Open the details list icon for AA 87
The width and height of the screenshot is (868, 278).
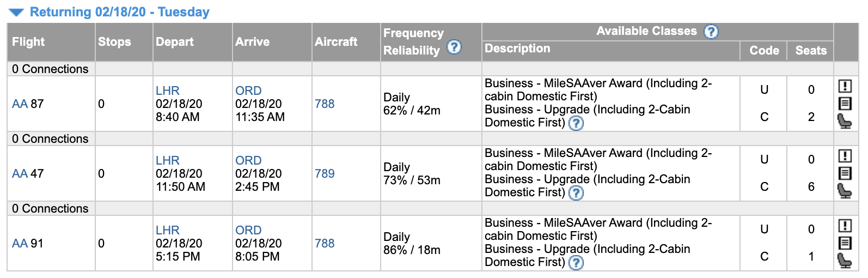click(845, 104)
